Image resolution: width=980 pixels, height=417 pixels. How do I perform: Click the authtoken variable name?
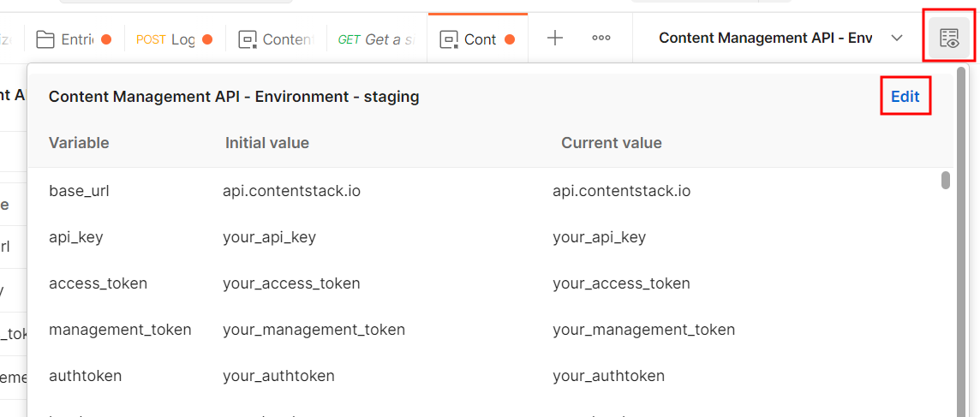pyautogui.click(x=85, y=376)
